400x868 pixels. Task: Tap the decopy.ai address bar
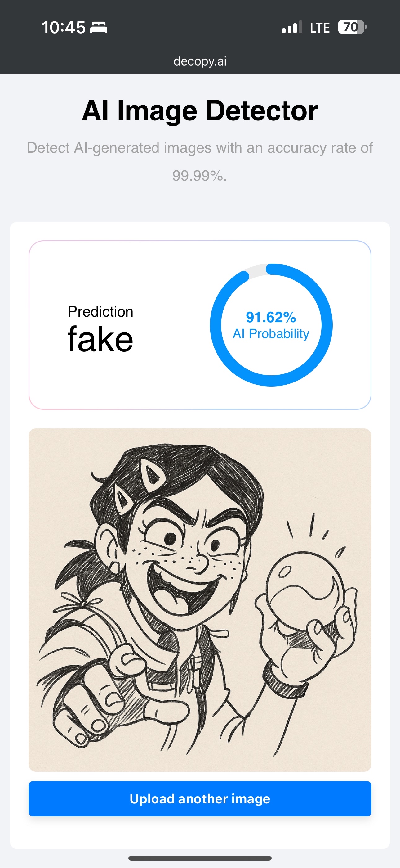tap(200, 61)
